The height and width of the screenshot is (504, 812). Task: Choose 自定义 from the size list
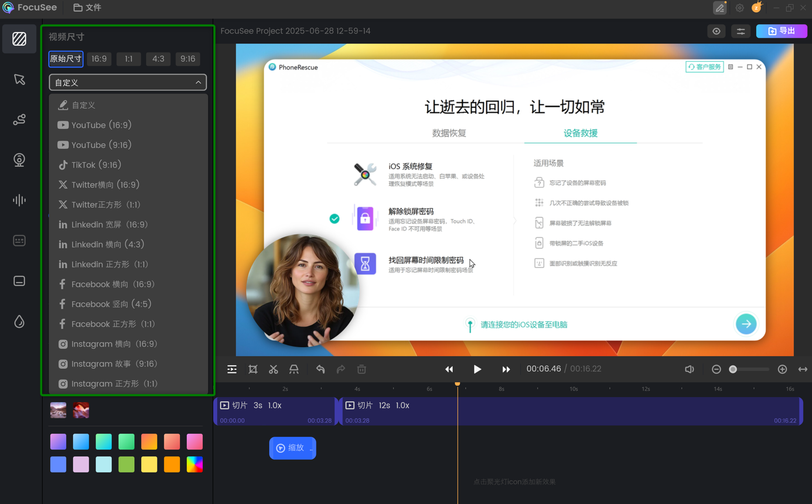129,105
